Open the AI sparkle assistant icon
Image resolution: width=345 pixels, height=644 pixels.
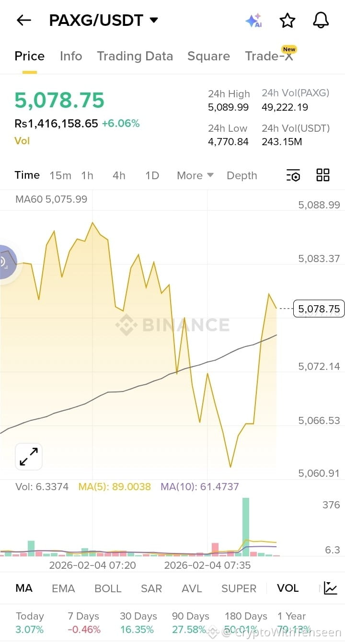253,21
